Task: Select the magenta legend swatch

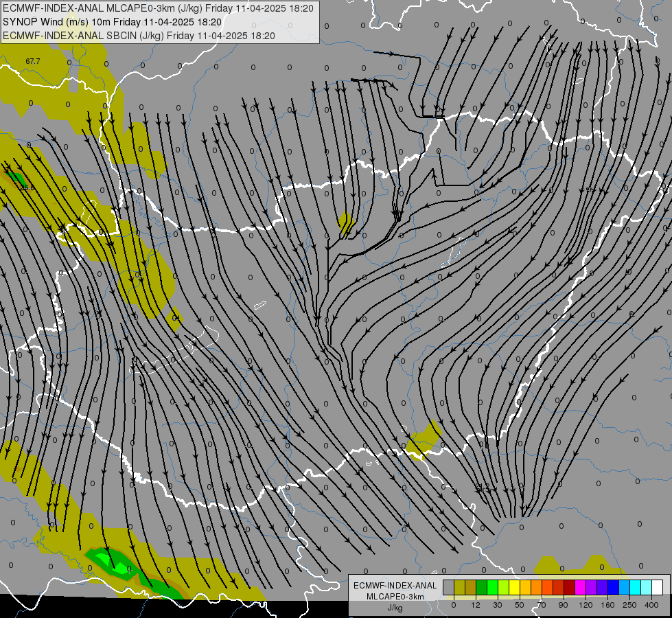Action: coord(581,587)
